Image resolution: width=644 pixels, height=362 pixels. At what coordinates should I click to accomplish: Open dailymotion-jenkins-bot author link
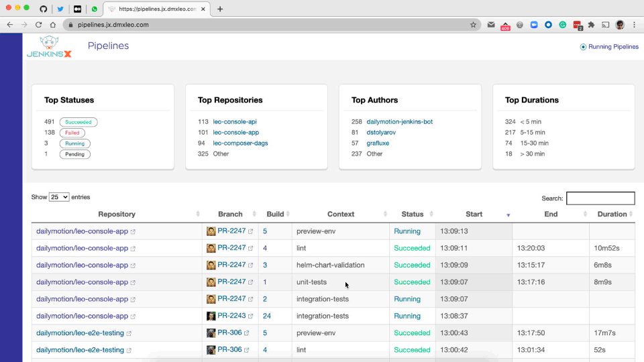click(399, 122)
